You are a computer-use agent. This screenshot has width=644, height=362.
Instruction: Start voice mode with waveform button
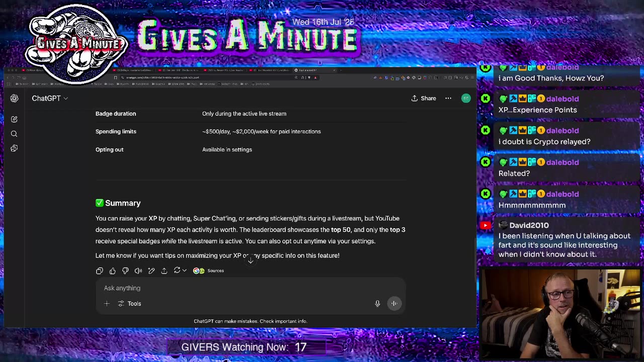tap(394, 303)
